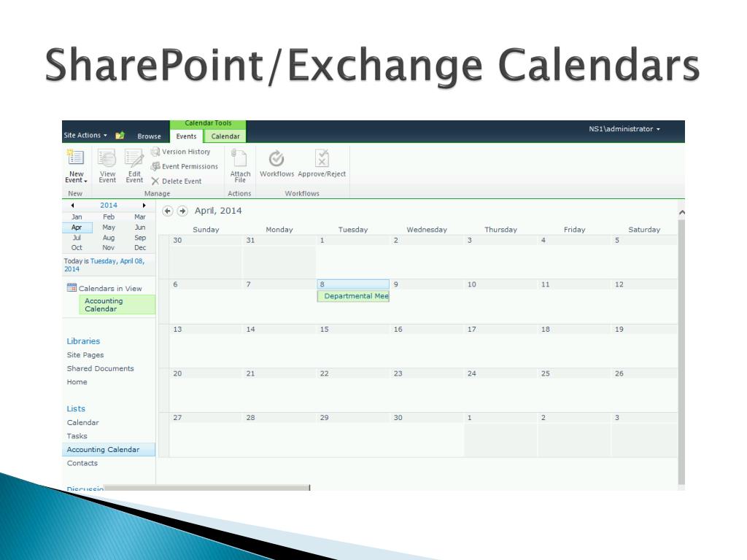This screenshot has width=747, height=560.
Task: Open Version History
Action: tap(181, 152)
